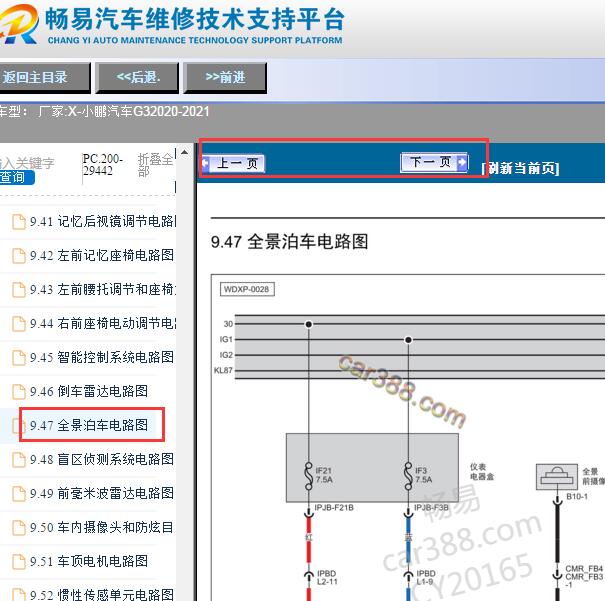The image size is (605, 601).
Task: Click the IG1 power rail label
Action: click(226, 339)
